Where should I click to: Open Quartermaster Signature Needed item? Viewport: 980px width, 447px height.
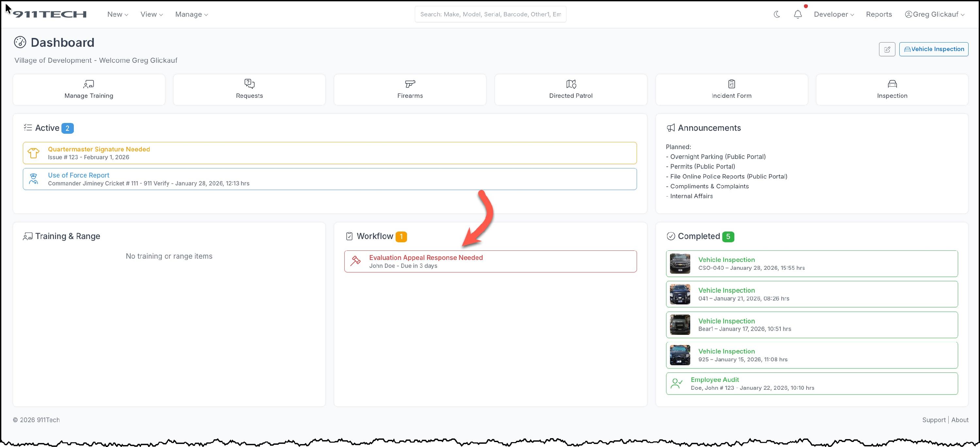click(x=99, y=149)
